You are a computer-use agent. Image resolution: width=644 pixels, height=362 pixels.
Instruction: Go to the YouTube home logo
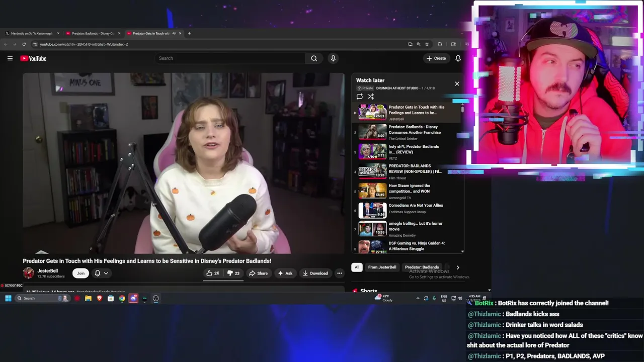tap(33, 58)
